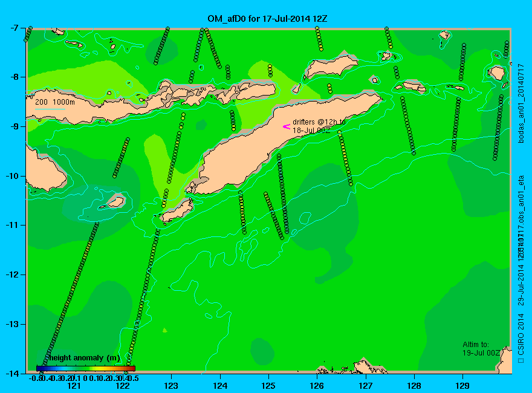The image size is (532, 393).
Task: Click latitude axis label -12
Action: 13,274
